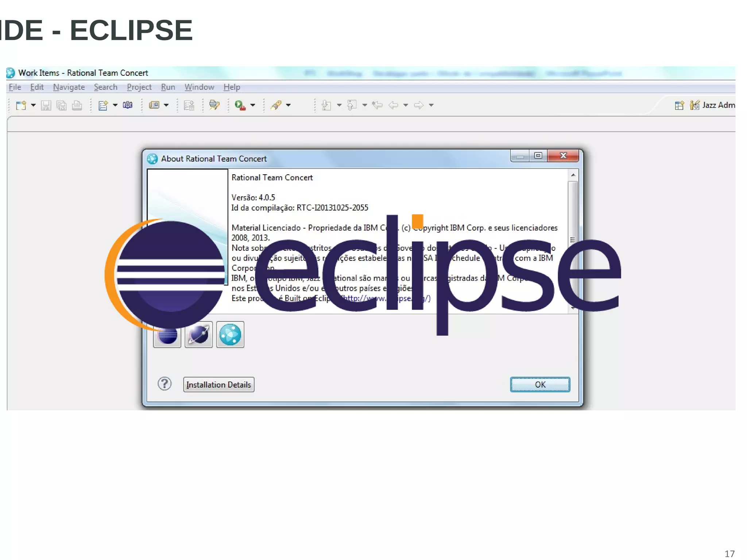Click the Installation Details button

pyautogui.click(x=218, y=385)
